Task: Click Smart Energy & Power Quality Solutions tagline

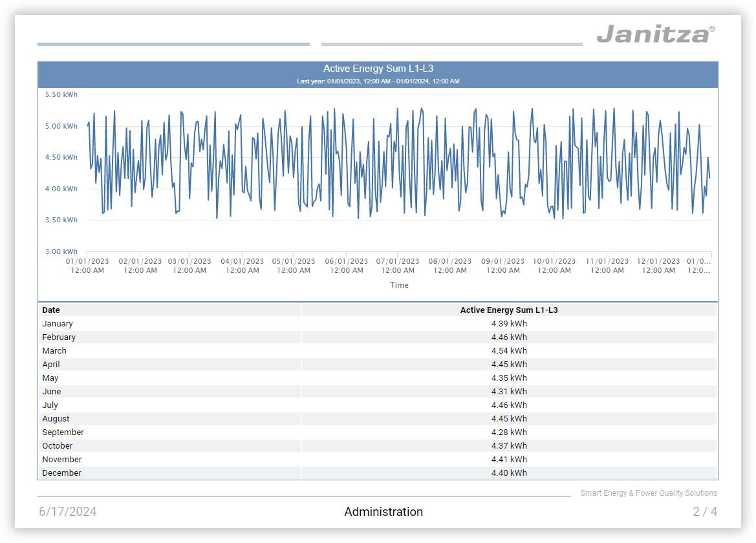Action: click(648, 493)
